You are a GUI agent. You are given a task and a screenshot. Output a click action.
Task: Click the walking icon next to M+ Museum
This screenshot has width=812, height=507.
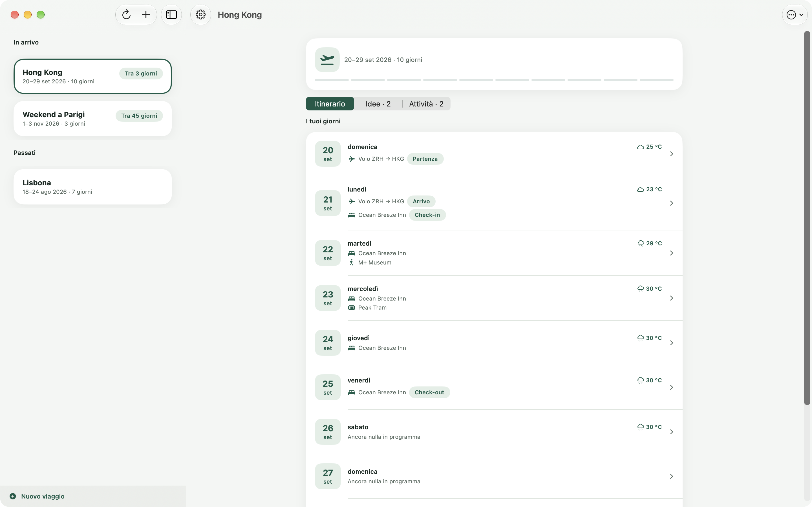[x=351, y=263]
